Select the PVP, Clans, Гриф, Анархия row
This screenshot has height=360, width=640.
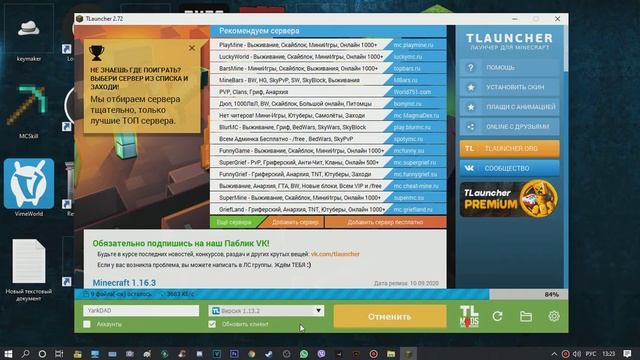coord(328,92)
